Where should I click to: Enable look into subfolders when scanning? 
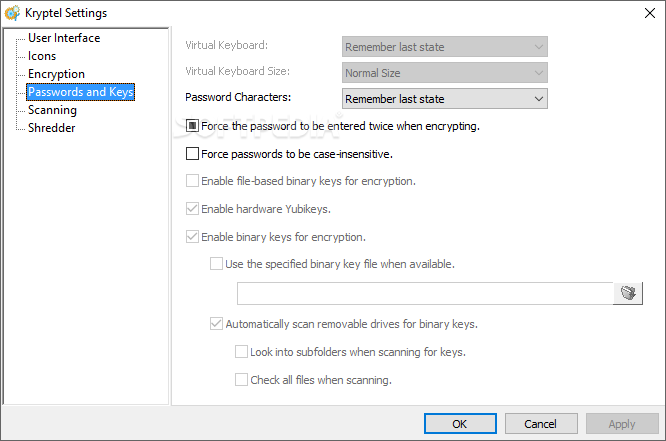pos(241,352)
